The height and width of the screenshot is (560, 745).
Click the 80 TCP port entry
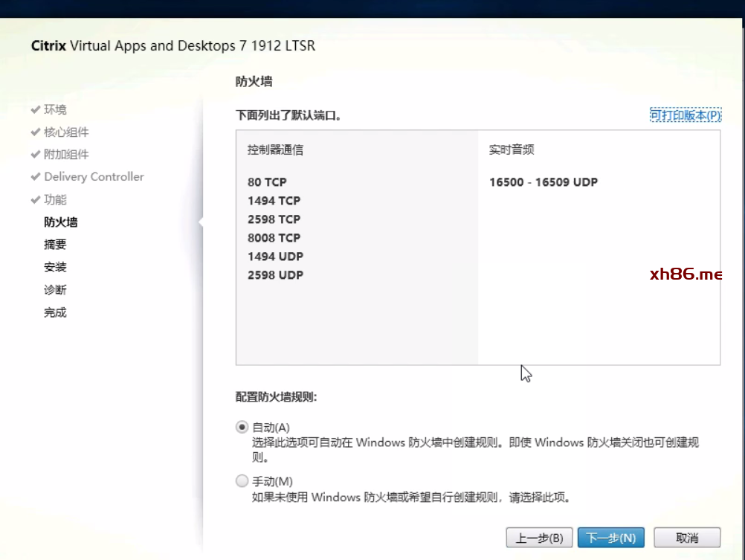[x=267, y=182]
